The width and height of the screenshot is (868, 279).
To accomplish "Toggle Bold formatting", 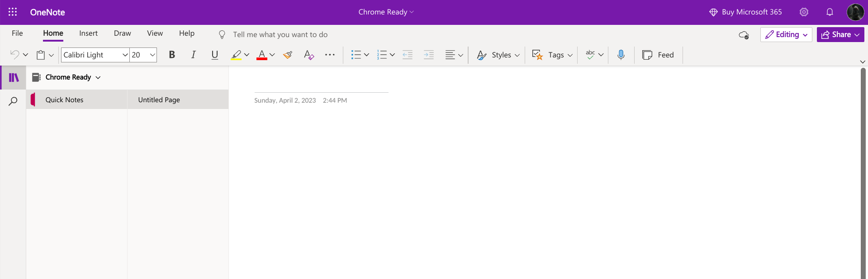I will coord(172,55).
